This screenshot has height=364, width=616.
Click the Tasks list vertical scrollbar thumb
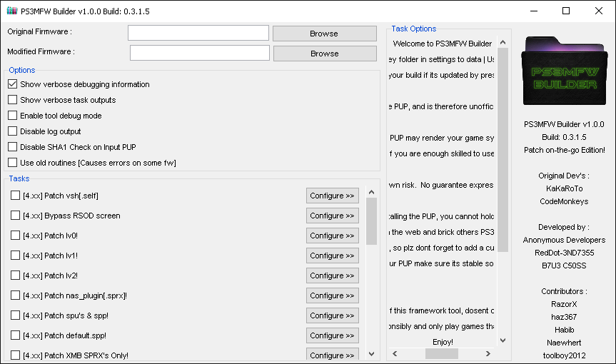pyautogui.click(x=372, y=221)
